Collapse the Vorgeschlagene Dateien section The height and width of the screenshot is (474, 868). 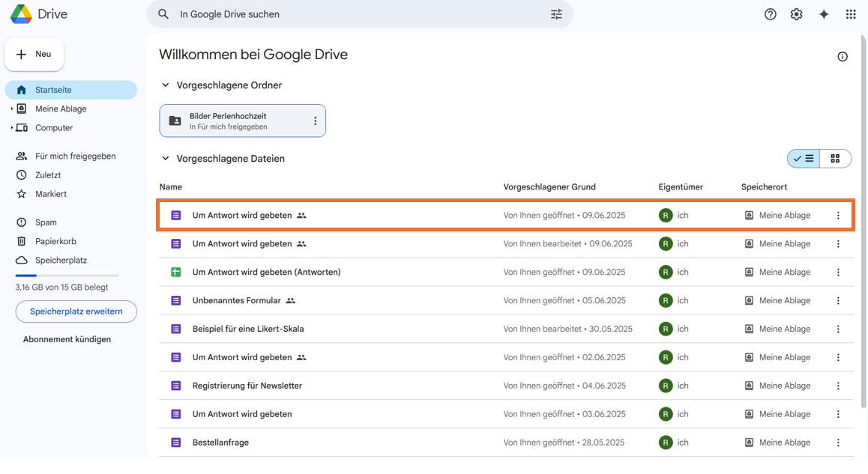tap(166, 159)
